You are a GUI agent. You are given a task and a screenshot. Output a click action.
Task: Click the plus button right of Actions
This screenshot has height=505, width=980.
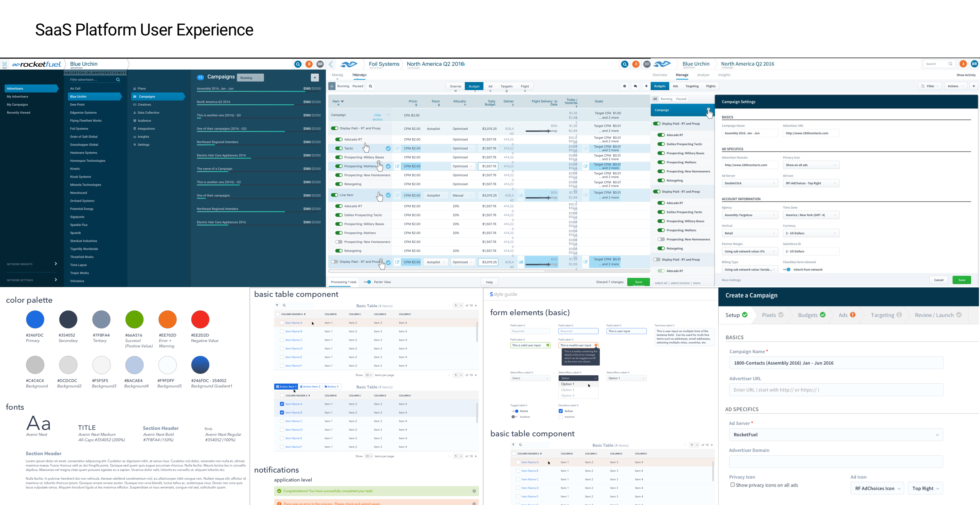[973, 87]
